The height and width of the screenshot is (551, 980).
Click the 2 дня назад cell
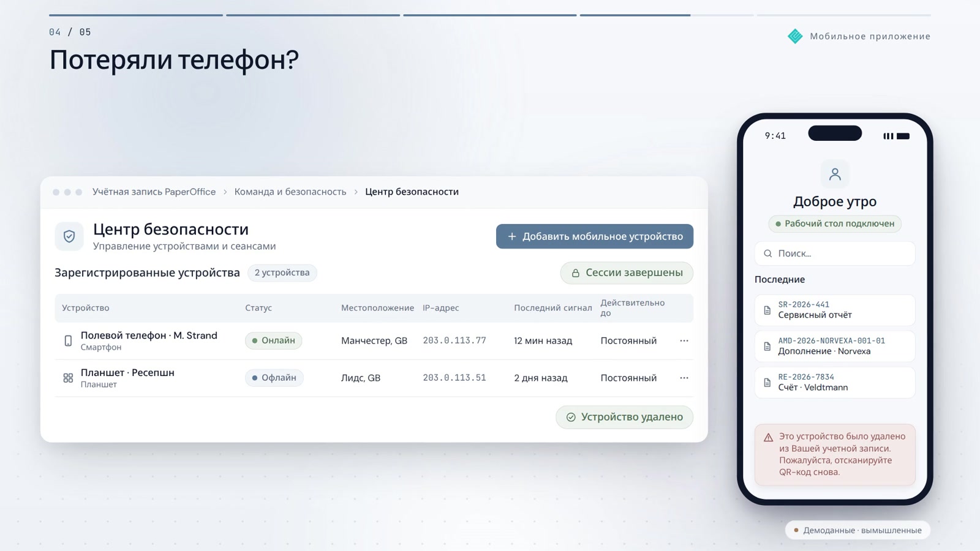point(540,378)
